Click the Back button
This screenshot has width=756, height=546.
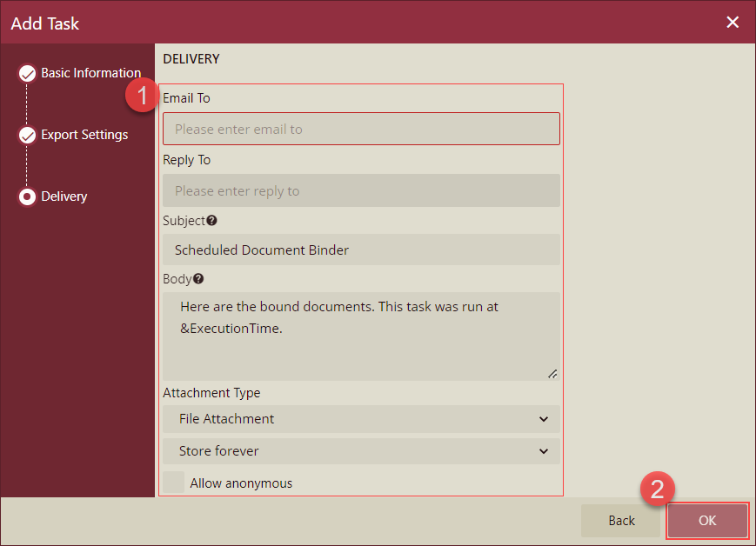point(620,520)
